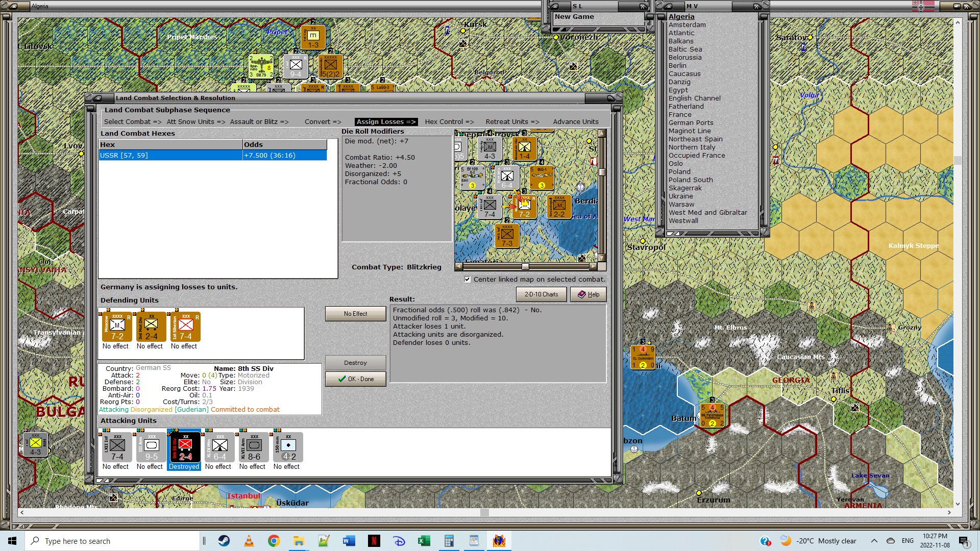Click the mini-map horizontal scrollbar thumb

525,266
